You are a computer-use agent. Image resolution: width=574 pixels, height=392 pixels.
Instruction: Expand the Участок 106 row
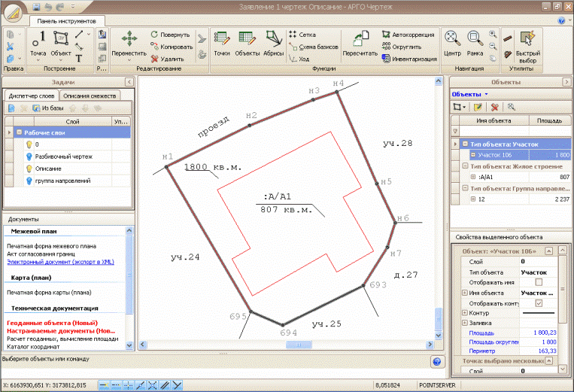pyautogui.click(x=473, y=155)
